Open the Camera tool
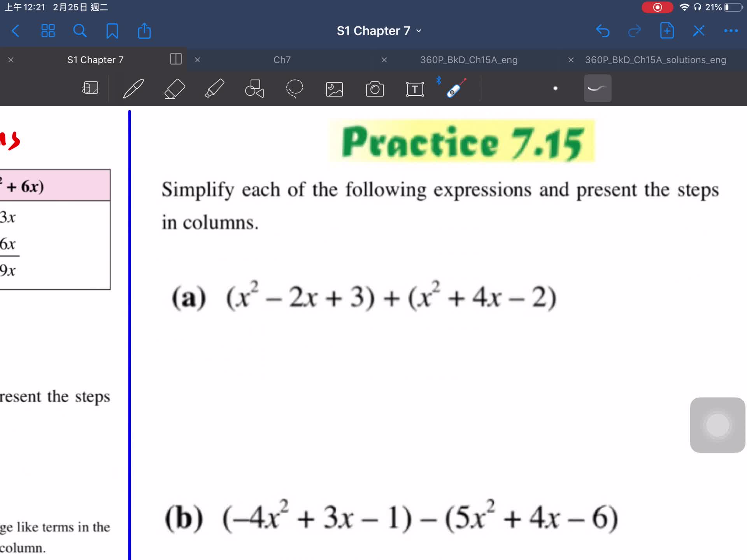The height and width of the screenshot is (560, 747). point(375,89)
